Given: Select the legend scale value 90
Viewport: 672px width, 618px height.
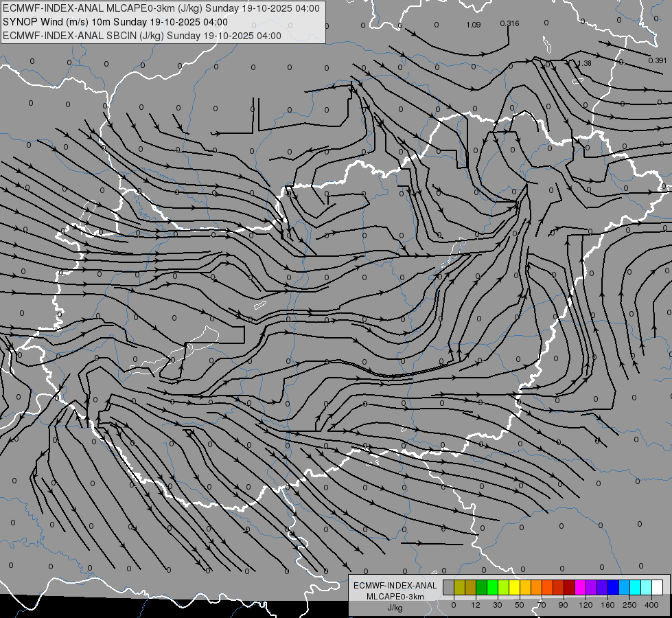Looking at the screenshot, I should pos(563,605).
